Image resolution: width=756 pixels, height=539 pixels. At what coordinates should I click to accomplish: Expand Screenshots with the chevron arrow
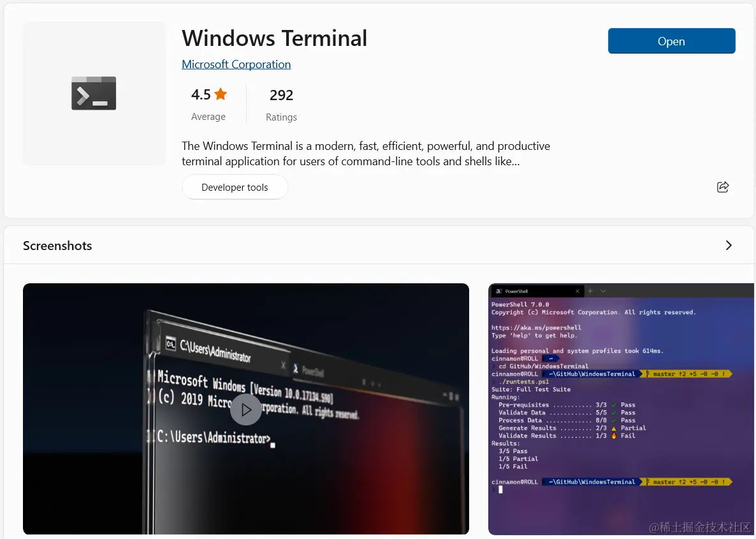[729, 245]
